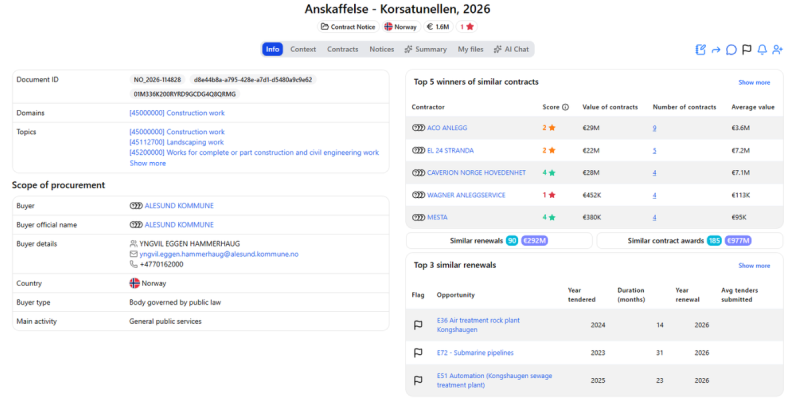
Task: Click the share forward arrow icon
Action: pyautogui.click(x=716, y=49)
